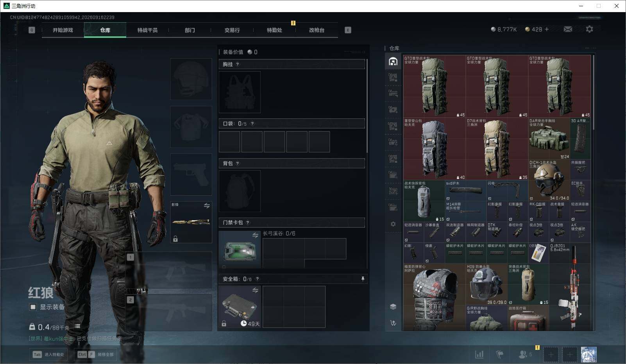Click the stash panel scrollbar

click(x=594, y=92)
